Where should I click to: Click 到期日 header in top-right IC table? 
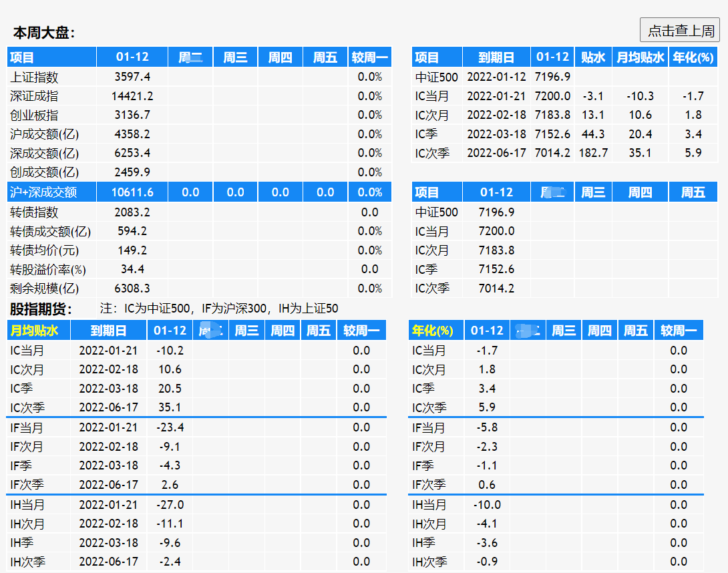pos(496,57)
